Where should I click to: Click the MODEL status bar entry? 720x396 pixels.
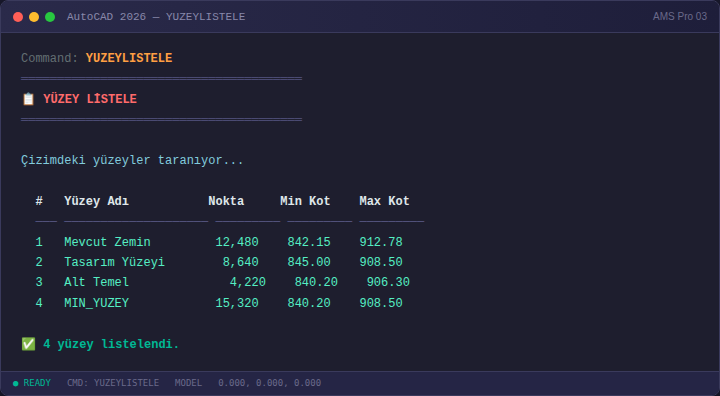coord(188,383)
